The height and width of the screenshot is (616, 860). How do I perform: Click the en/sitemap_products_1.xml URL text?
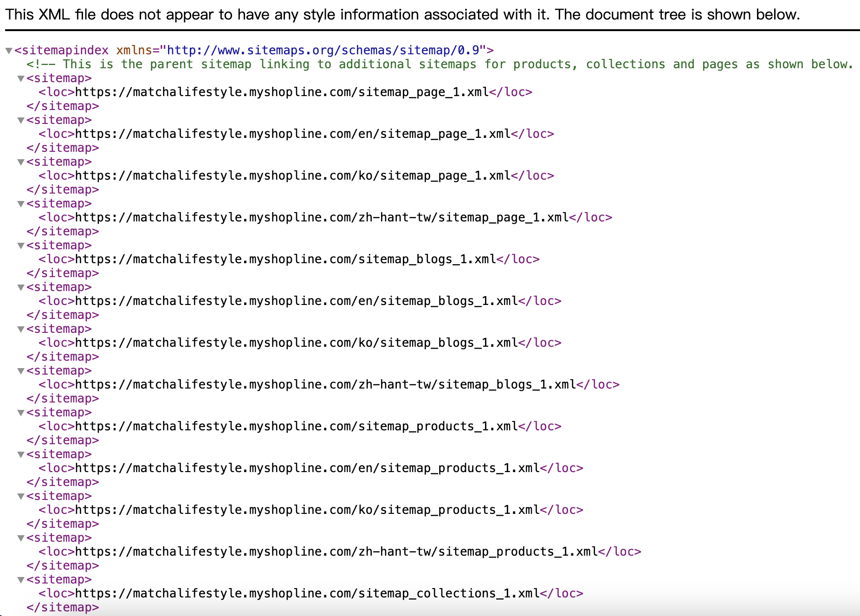click(x=308, y=468)
